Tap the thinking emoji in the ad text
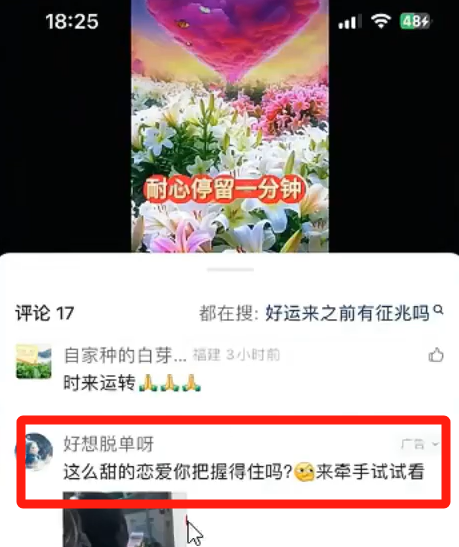Image resolution: width=459 pixels, height=547 pixels. pyautogui.click(x=304, y=472)
